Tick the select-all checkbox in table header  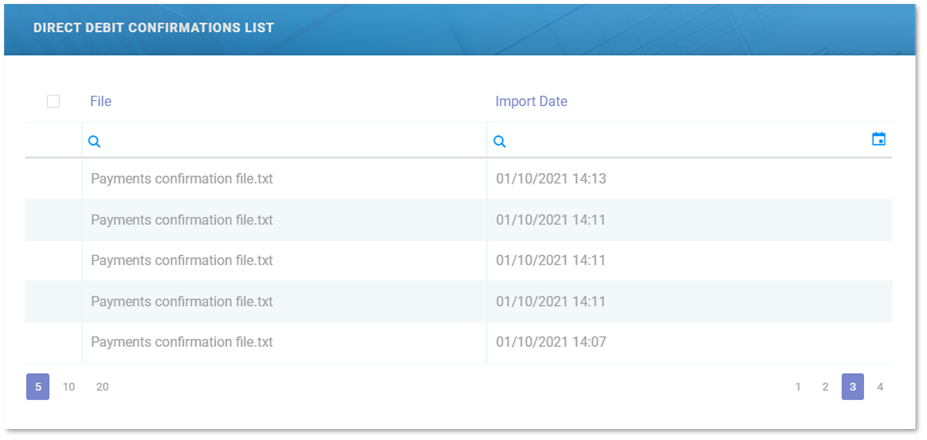click(x=53, y=101)
